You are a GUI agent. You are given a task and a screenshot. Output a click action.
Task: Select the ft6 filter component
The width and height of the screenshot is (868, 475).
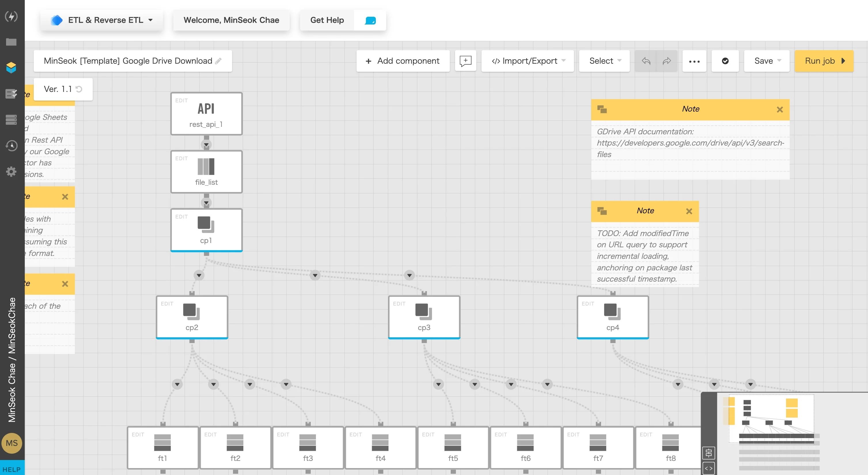pyautogui.click(x=525, y=448)
